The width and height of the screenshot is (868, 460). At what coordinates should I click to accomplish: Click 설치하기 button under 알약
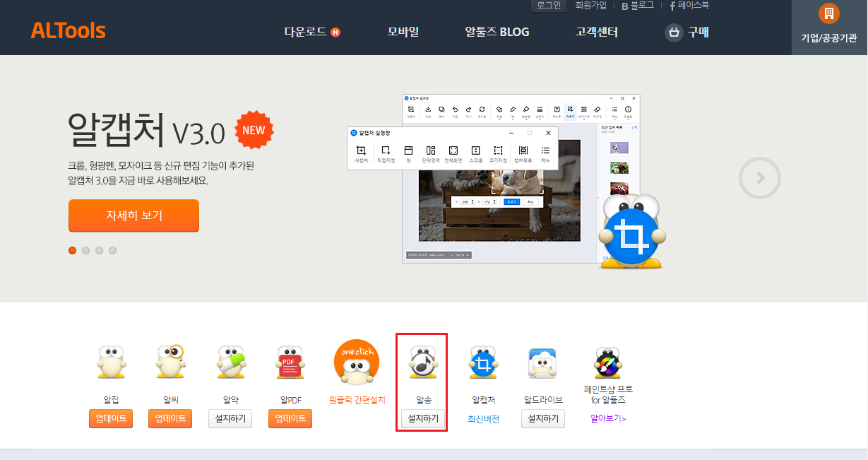coord(230,418)
